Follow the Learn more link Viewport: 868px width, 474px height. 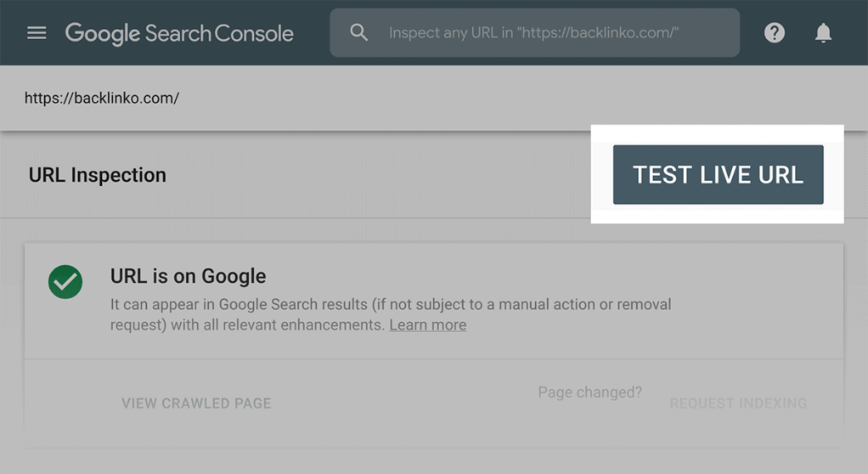427,325
